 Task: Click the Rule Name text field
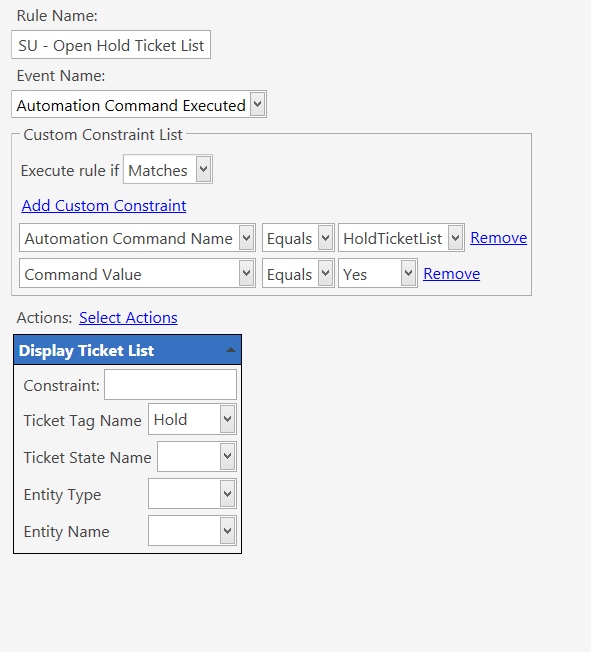point(111,44)
